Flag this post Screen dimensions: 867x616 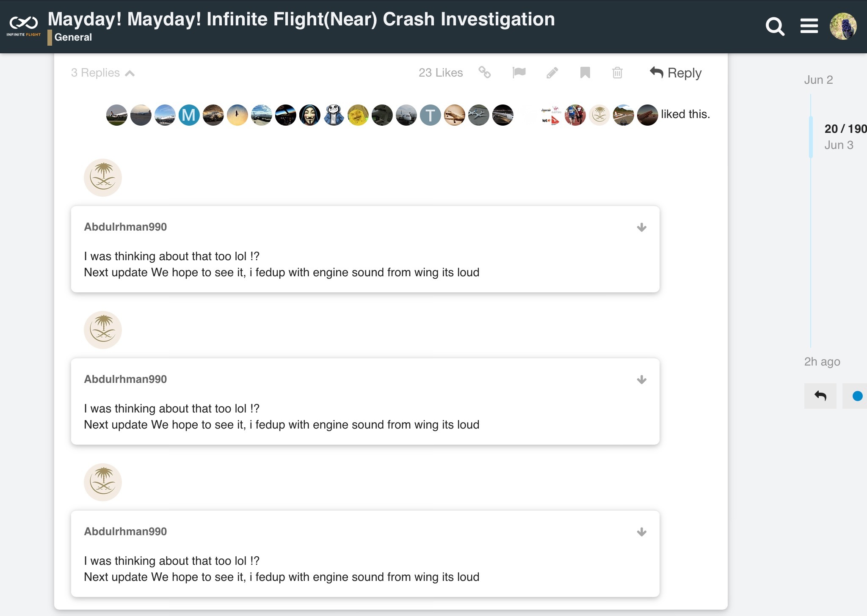[519, 73]
